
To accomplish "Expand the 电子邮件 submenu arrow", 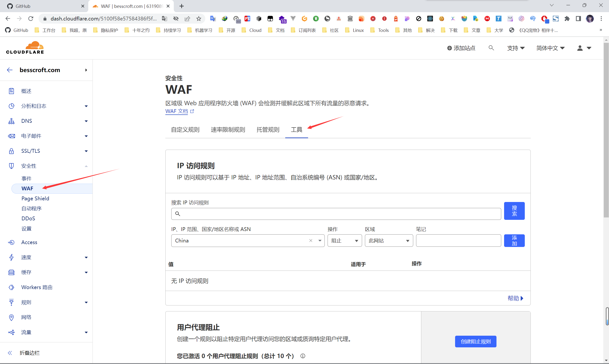I will click(86, 136).
